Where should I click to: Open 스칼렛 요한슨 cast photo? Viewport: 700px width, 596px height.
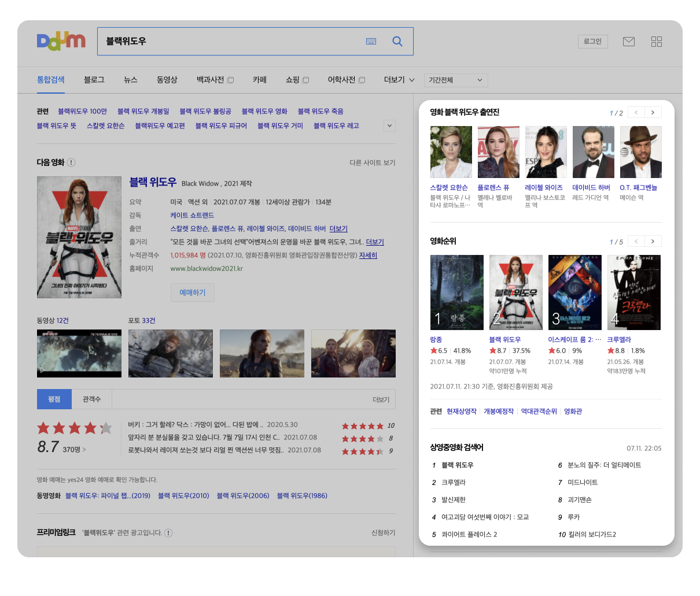coord(451,152)
